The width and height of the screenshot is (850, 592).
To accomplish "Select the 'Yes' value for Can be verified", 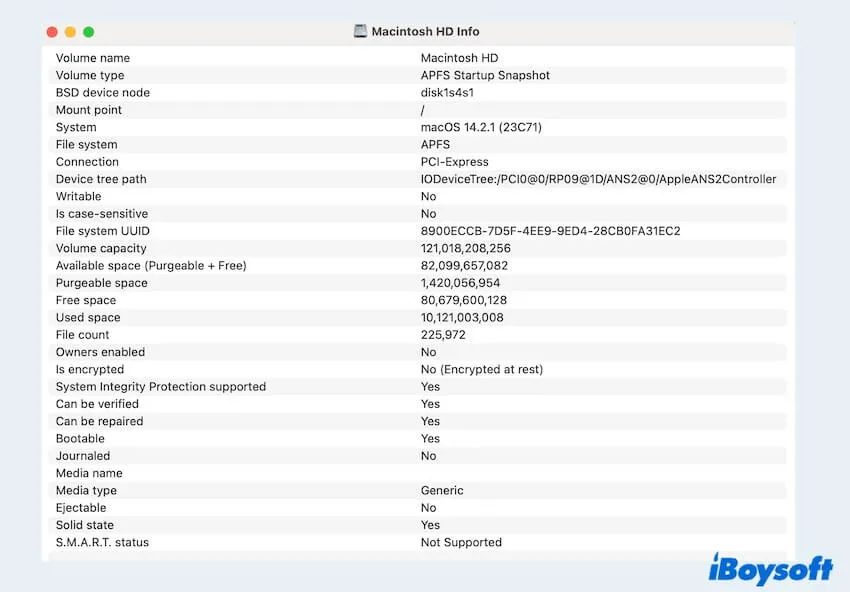I will pyautogui.click(x=430, y=404).
